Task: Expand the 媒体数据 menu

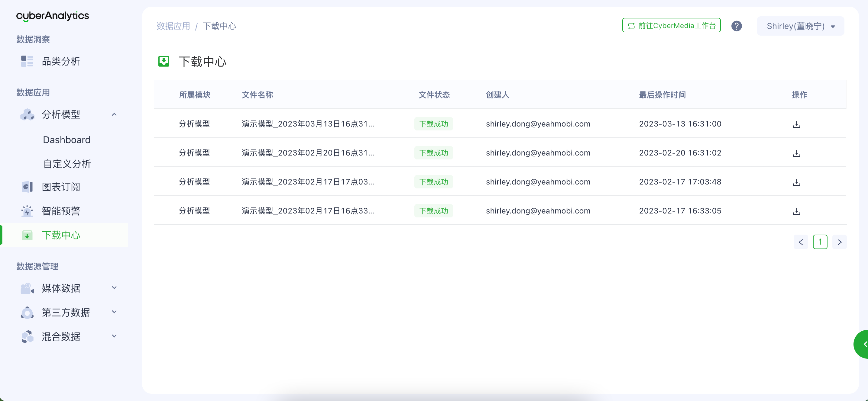Action: [x=114, y=288]
